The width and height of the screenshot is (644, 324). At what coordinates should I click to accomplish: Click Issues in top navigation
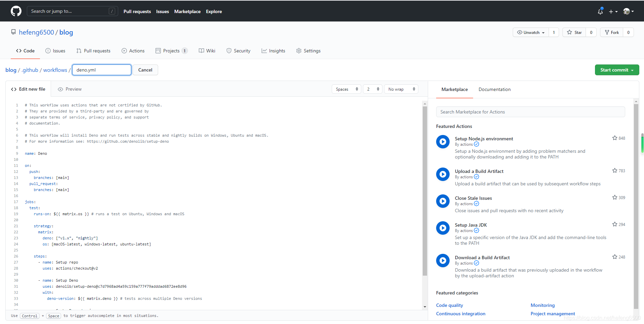pyautogui.click(x=163, y=11)
